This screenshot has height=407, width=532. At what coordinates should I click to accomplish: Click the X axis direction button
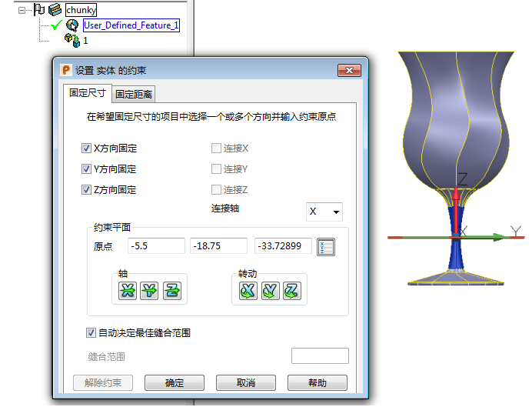(128, 291)
